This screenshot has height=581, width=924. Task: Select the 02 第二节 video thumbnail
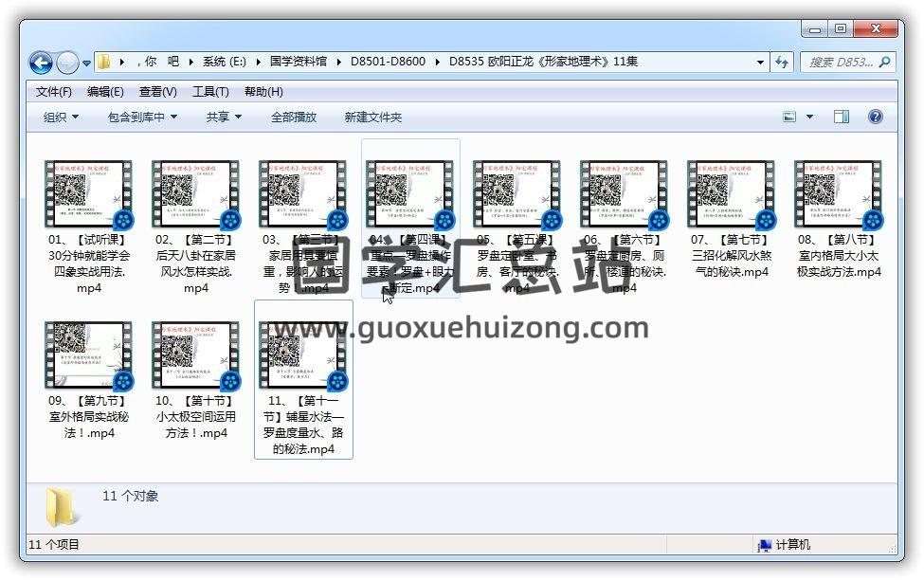tap(196, 194)
